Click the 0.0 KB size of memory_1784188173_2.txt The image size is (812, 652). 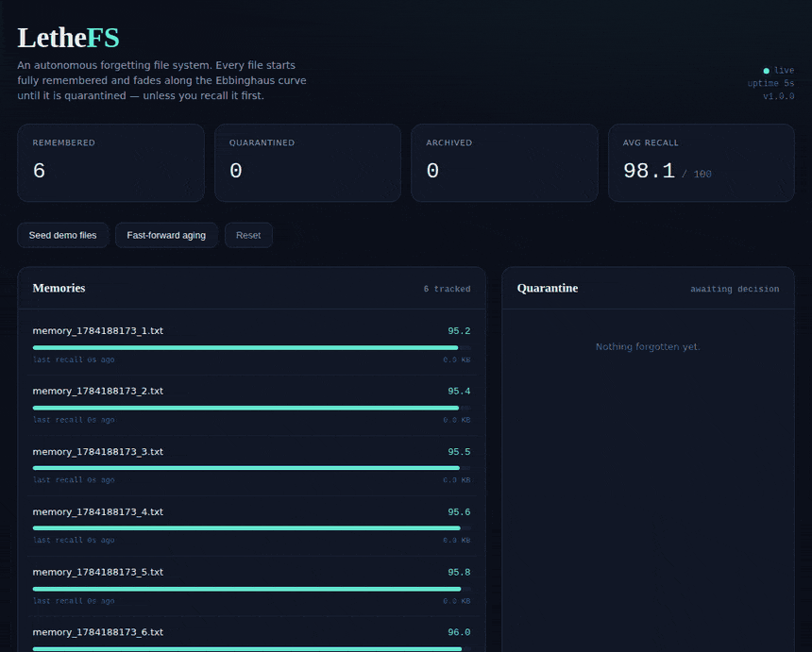coord(456,420)
